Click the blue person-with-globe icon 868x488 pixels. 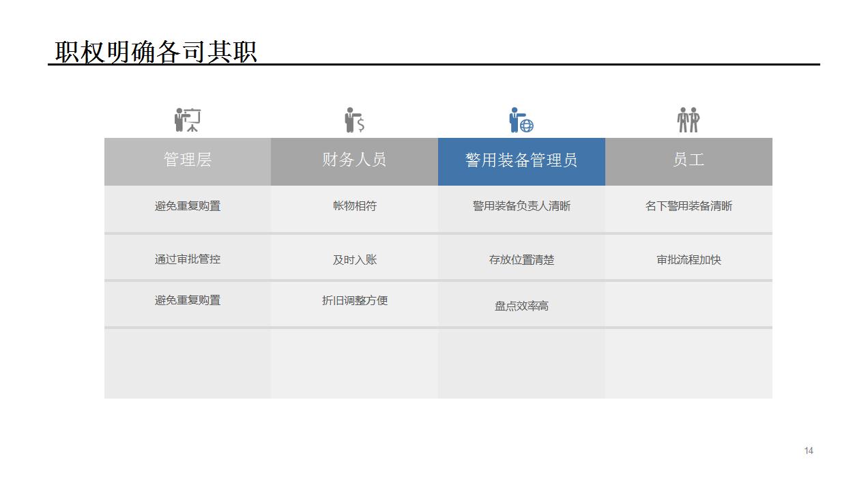(521, 119)
